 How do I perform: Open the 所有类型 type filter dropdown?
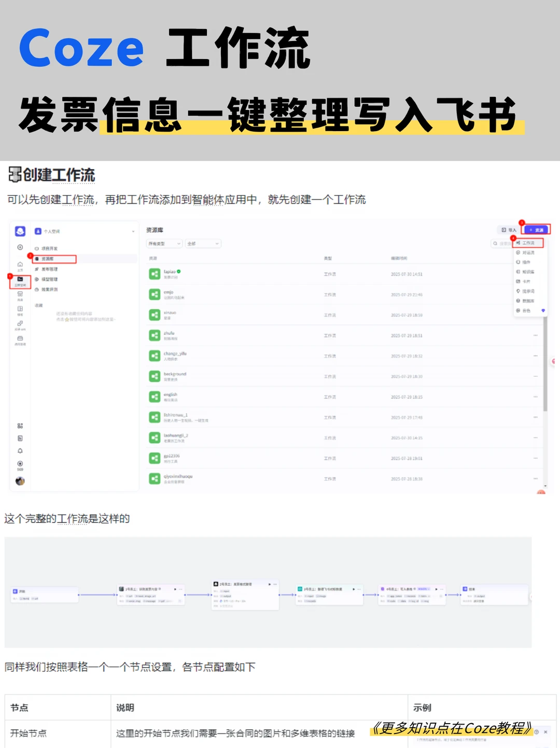[x=164, y=244]
